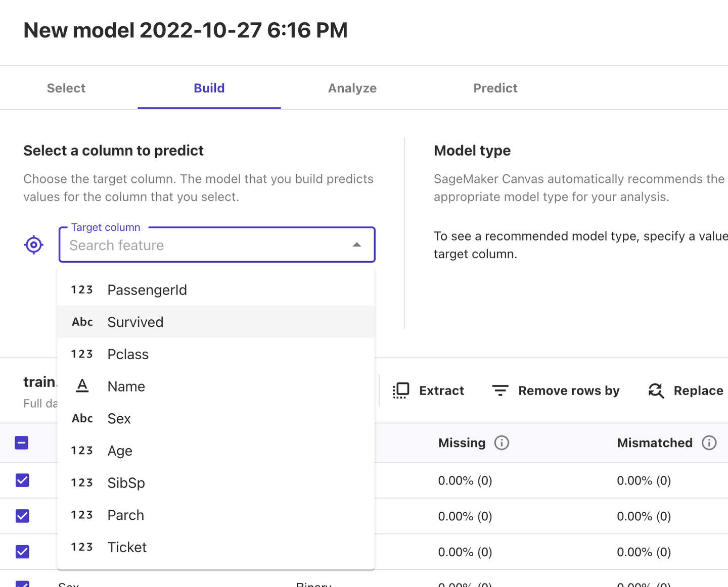Click the Replace icon
This screenshot has height=587, width=728.
pyautogui.click(x=656, y=390)
